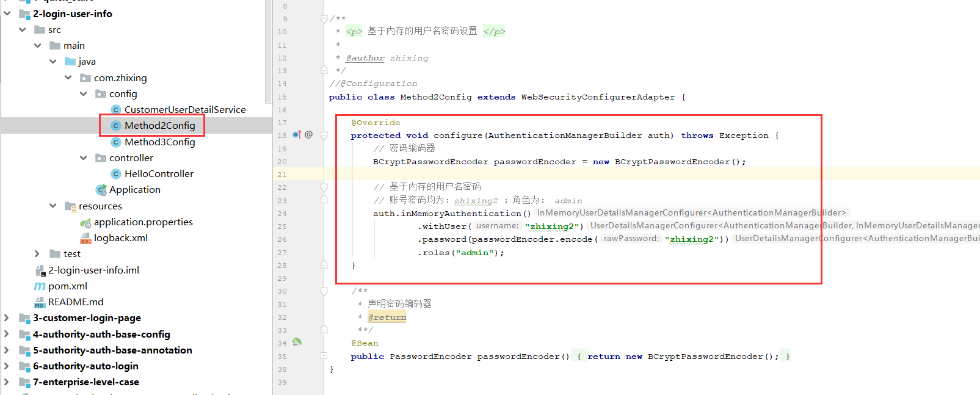
Task: Expand the 7-enterprise-level-case module
Action: click(7, 382)
